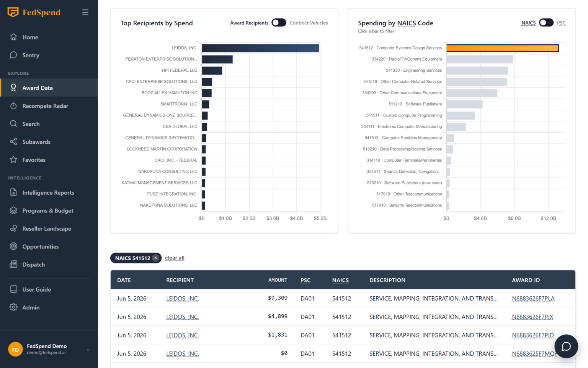This screenshot has height=368, width=588.
Task: Open award ID N6883626F7PLA link
Action: [533, 299]
